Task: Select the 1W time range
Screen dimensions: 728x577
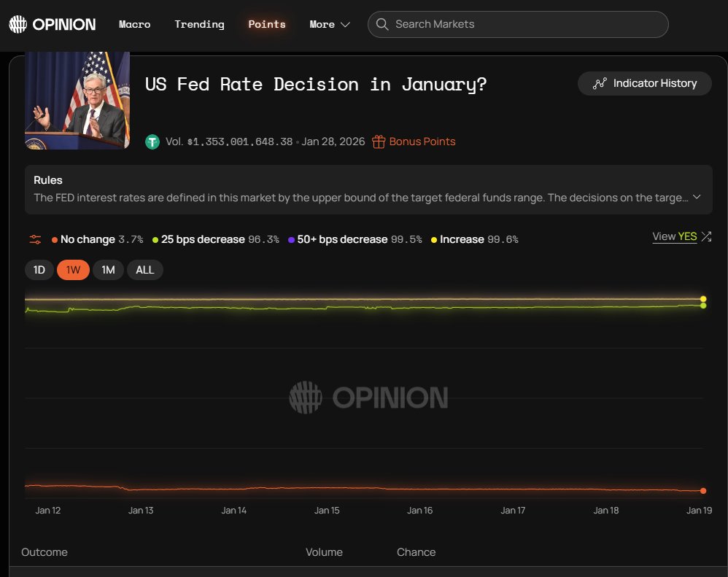Action: click(73, 270)
